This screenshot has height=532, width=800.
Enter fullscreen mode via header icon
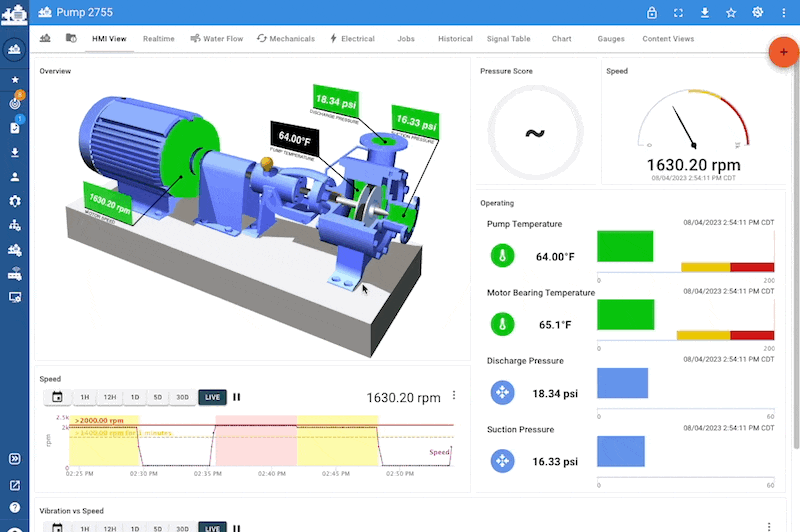679,13
